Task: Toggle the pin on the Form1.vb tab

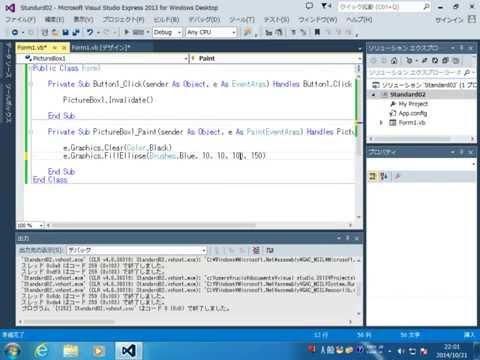Action: (x=55, y=48)
